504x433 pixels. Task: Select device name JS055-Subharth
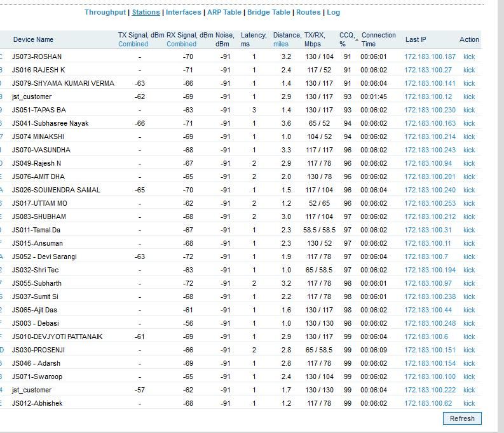point(37,283)
